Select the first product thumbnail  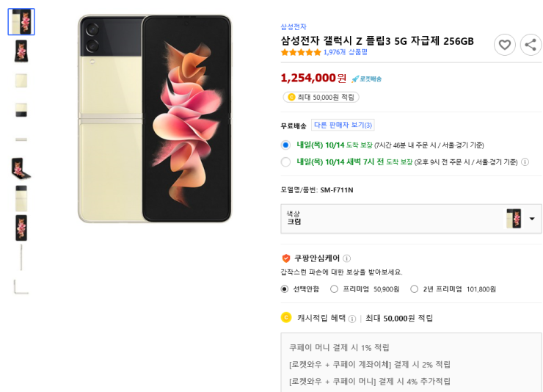click(x=21, y=22)
